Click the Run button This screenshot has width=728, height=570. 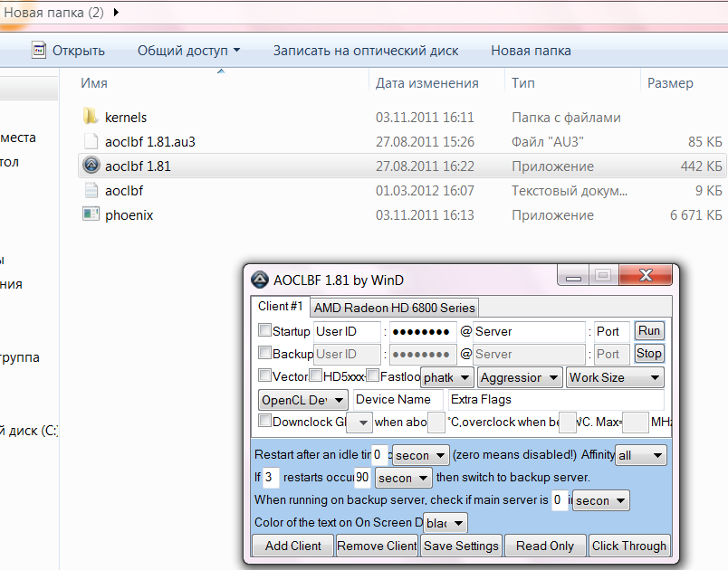[649, 330]
